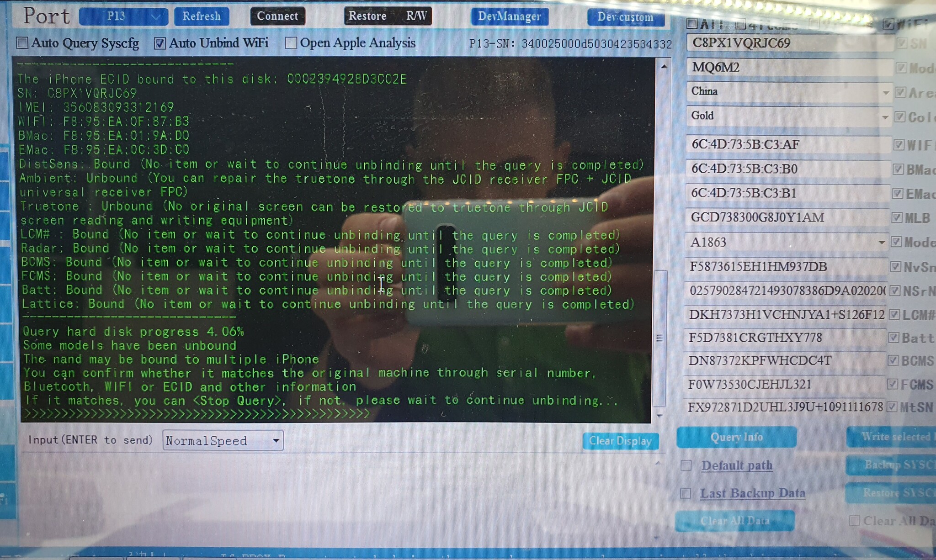Enable the Default path checkbox
Screen dimensions: 936x560
point(686,465)
